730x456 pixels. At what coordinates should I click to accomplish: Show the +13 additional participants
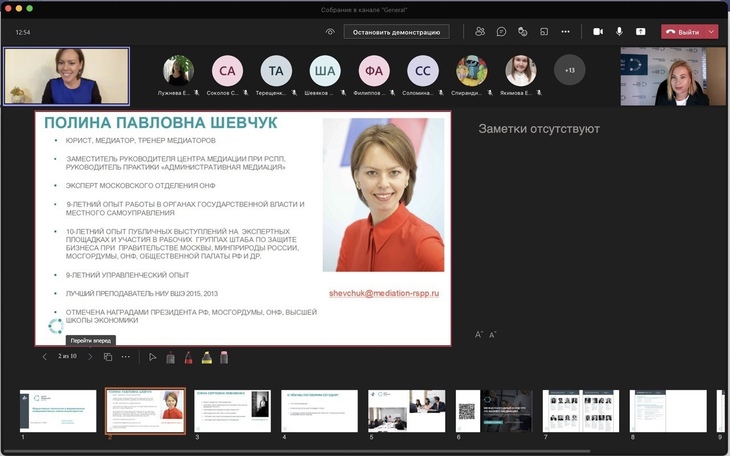569,70
